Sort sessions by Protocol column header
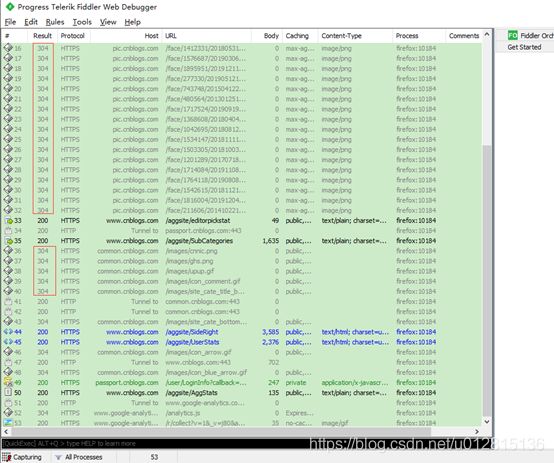The image size is (554, 463). [x=72, y=36]
